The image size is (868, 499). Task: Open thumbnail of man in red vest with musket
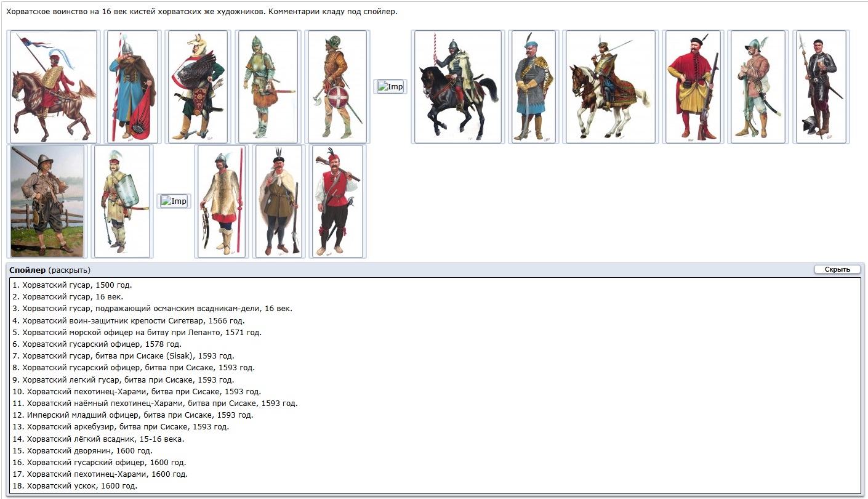(x=337, y=201)
